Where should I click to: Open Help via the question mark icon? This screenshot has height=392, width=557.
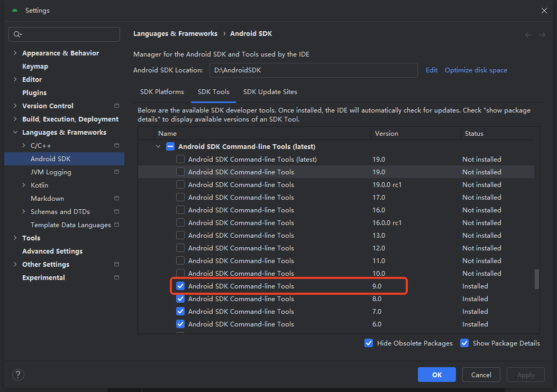pyautogui.click(x=17, y=375)
